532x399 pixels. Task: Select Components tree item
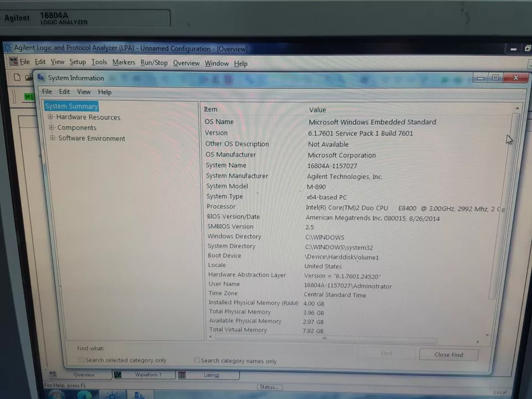76,127
